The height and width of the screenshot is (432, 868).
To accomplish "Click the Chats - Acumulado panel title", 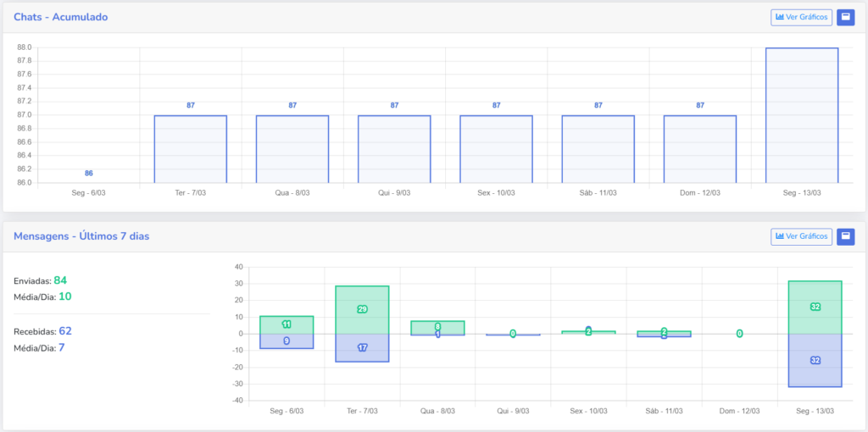I will click(x=61, y=17).
